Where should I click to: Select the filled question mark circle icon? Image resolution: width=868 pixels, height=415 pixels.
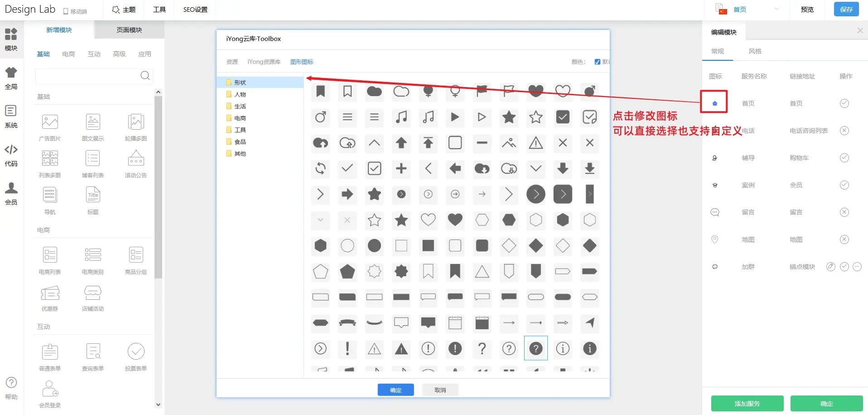[x=535, y=348]
